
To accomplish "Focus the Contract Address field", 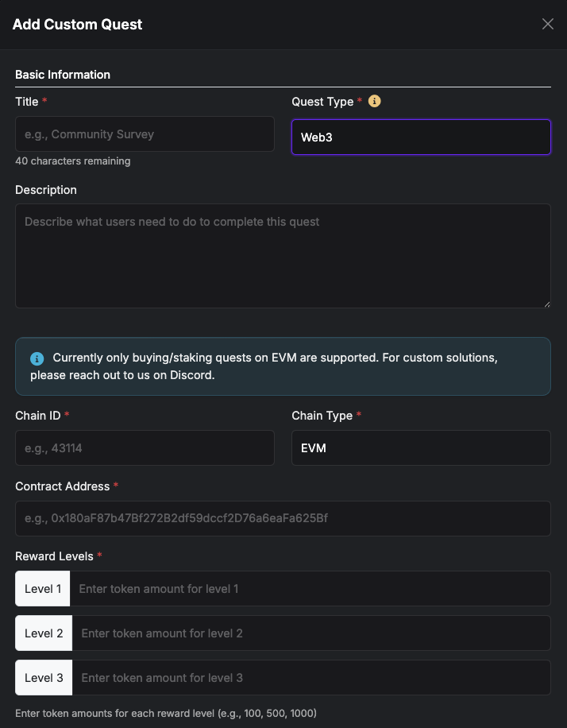I will [x=283, y=518].
